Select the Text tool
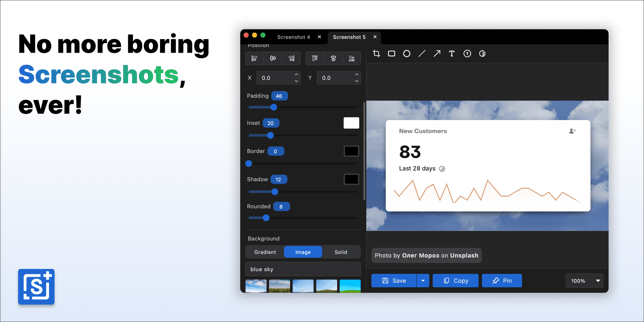The height and width of the screenshot is (322, 644). click(452, 54)
